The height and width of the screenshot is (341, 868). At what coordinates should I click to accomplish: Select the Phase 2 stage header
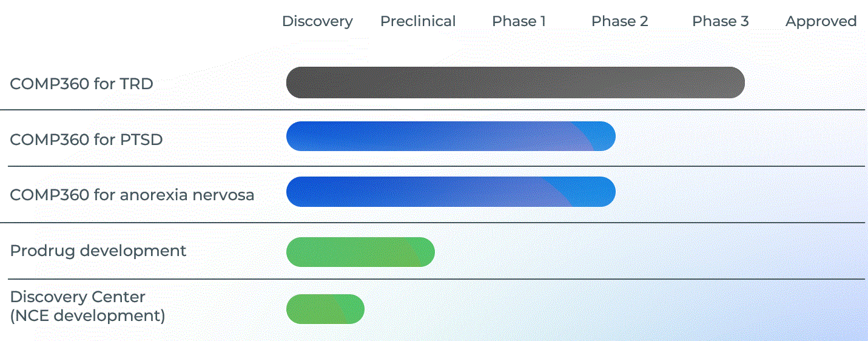619,22
